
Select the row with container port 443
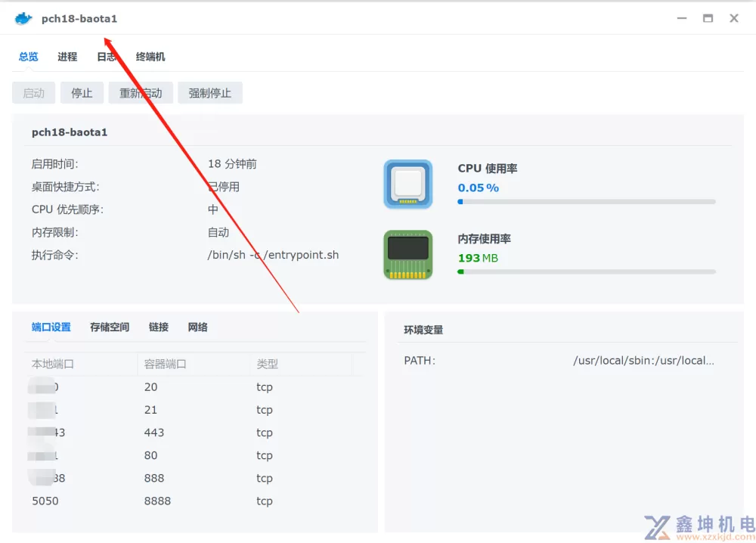point(195,433)
